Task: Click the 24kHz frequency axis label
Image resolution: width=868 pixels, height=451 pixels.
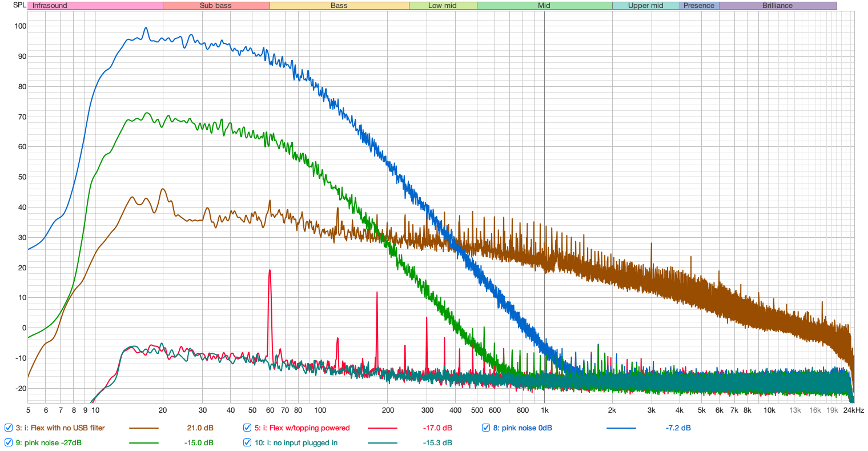Action: [x=854, y=410]
